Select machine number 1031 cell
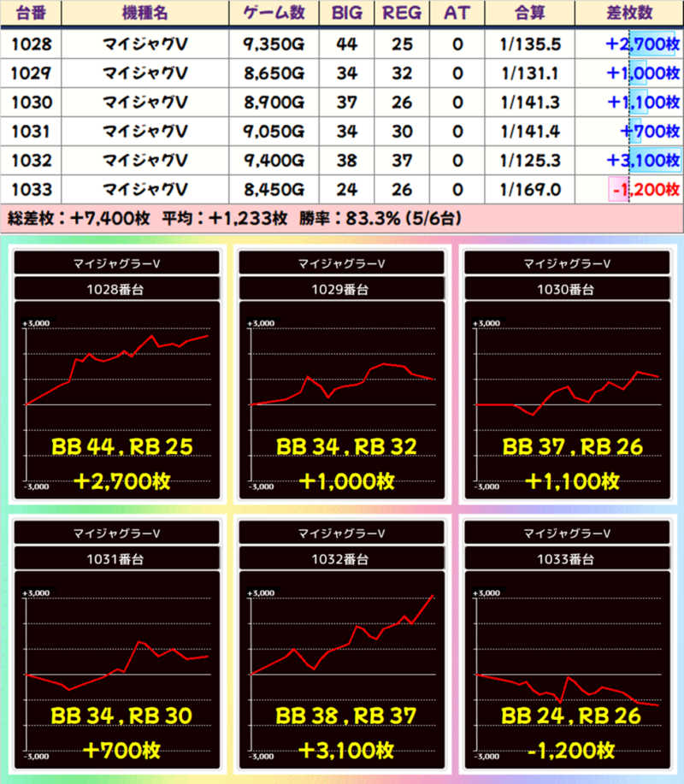The image size is (684, 784). [x=31, y=131]
